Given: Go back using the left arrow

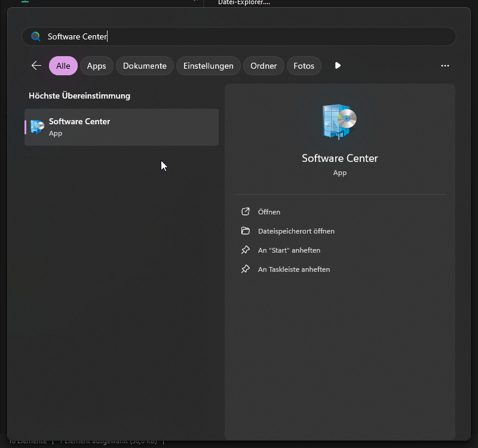Looking at the screenshot, I should point(36,66).
